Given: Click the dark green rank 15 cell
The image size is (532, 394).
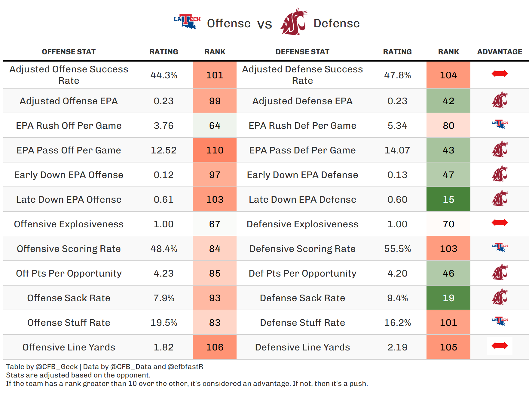Looking at the screenshot, I should [448, 199].
